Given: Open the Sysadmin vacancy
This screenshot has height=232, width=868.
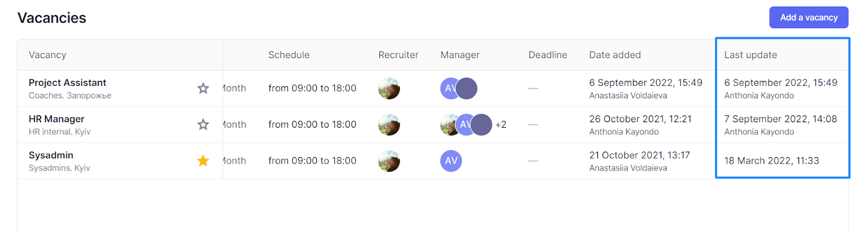Looking at the screenshot, I should [x=51, y=155].
